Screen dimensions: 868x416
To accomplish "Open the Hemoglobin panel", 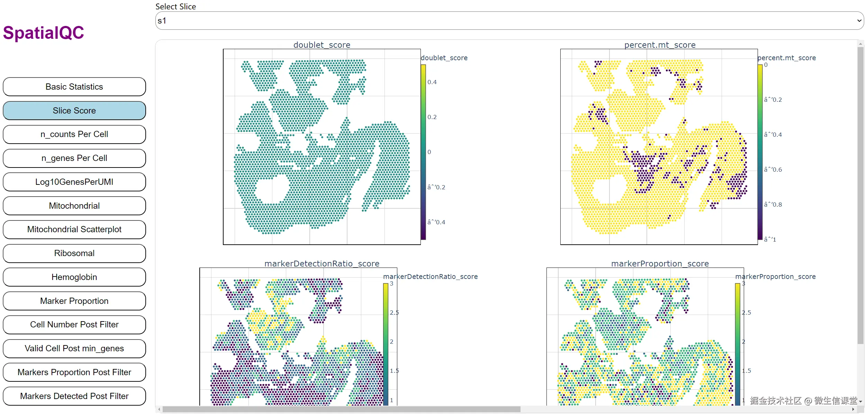I will coord(74,277).
